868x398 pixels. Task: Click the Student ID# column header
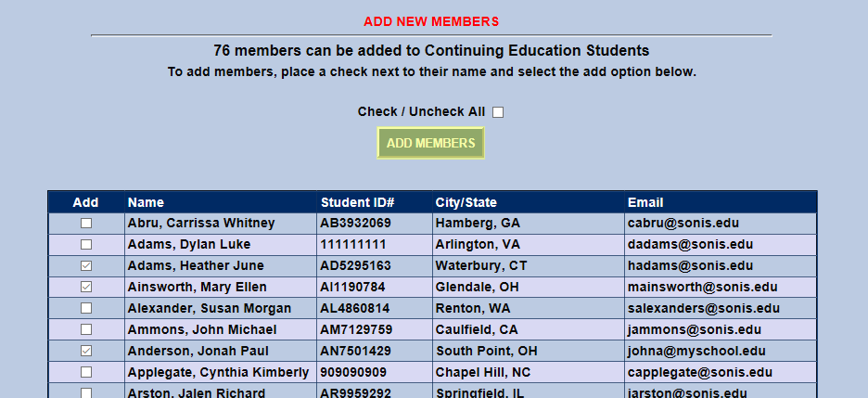point(358,202)
